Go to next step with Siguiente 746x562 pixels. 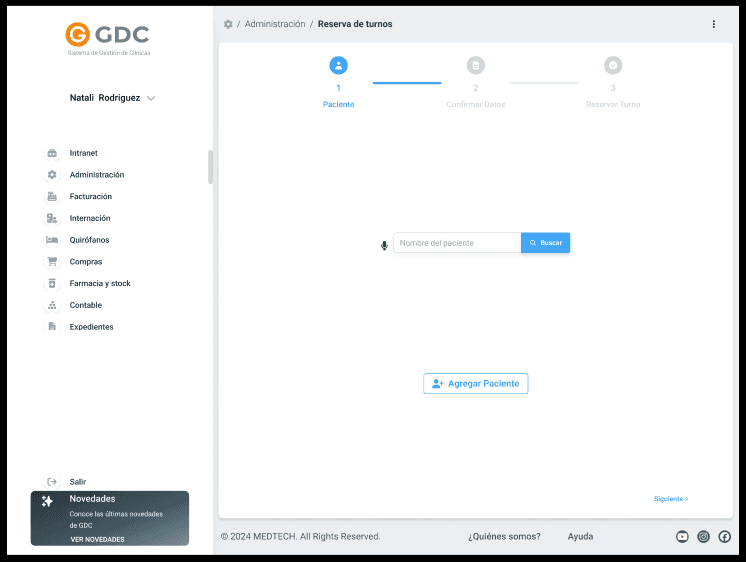coord(671,498)
